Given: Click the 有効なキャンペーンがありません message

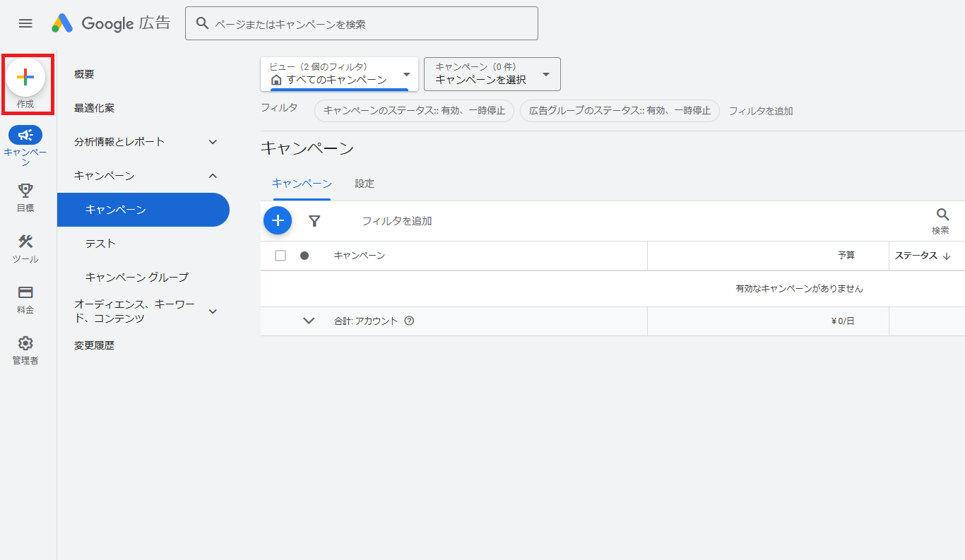Looking at the screenshot, I should point(799,289).
